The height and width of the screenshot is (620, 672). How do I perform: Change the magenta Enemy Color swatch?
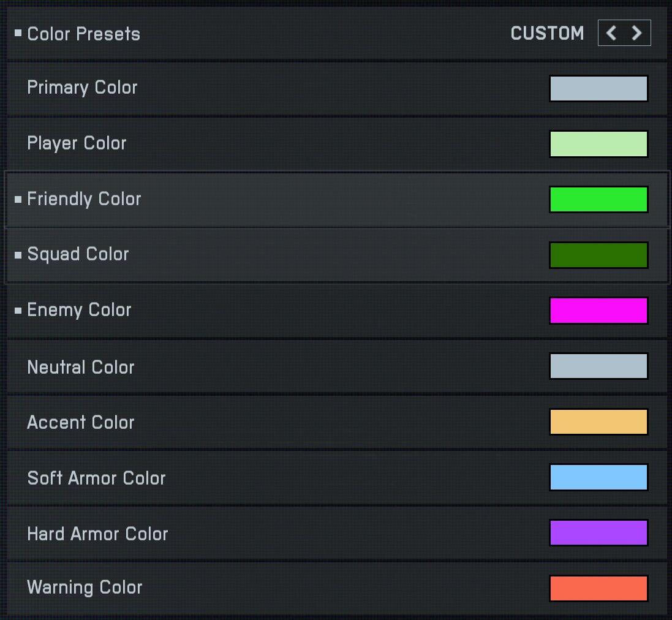[x=598, y=311]
